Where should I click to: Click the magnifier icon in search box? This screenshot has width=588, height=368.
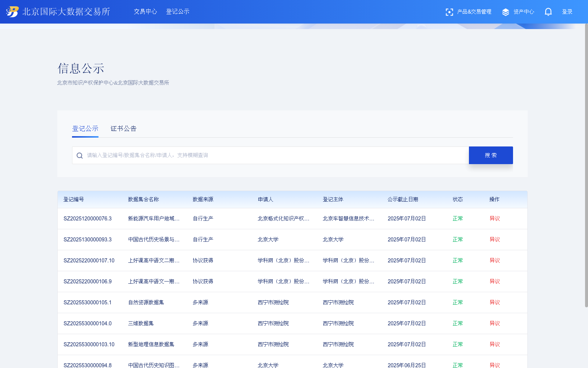pos(80,156)
